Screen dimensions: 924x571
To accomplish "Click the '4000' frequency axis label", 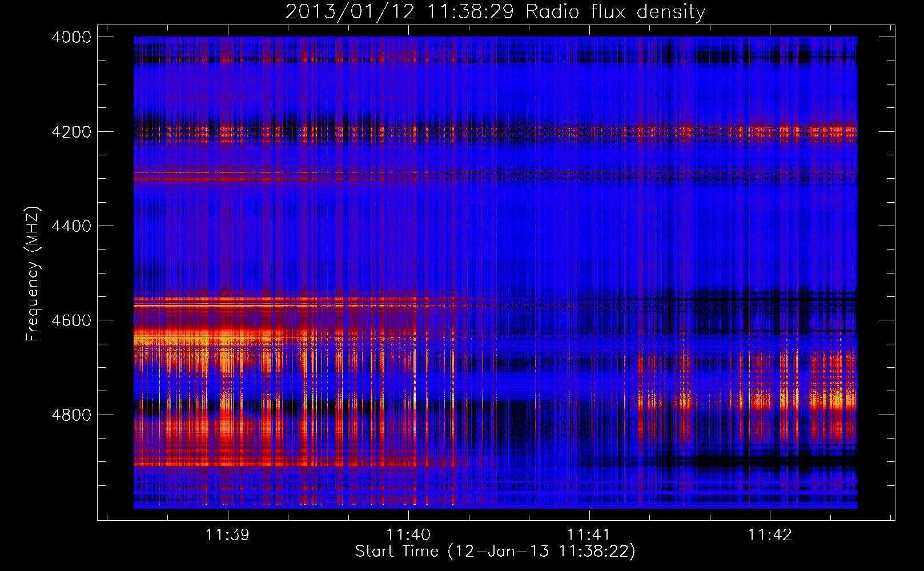I will [71, 37].
